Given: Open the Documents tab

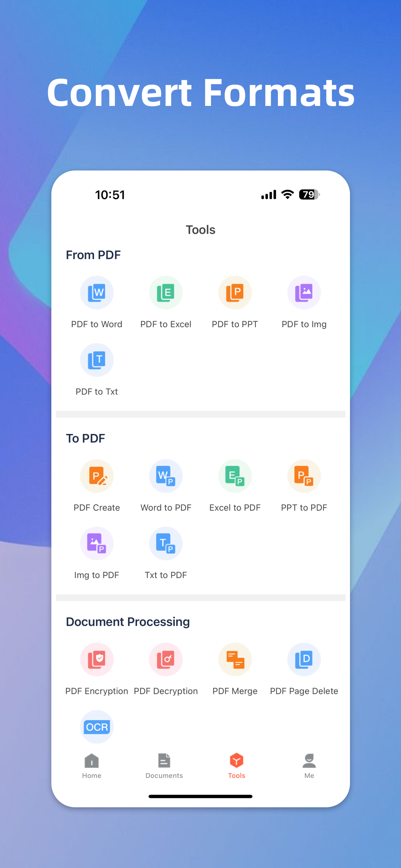Looking at the screenshot, I should pos(164,766).
